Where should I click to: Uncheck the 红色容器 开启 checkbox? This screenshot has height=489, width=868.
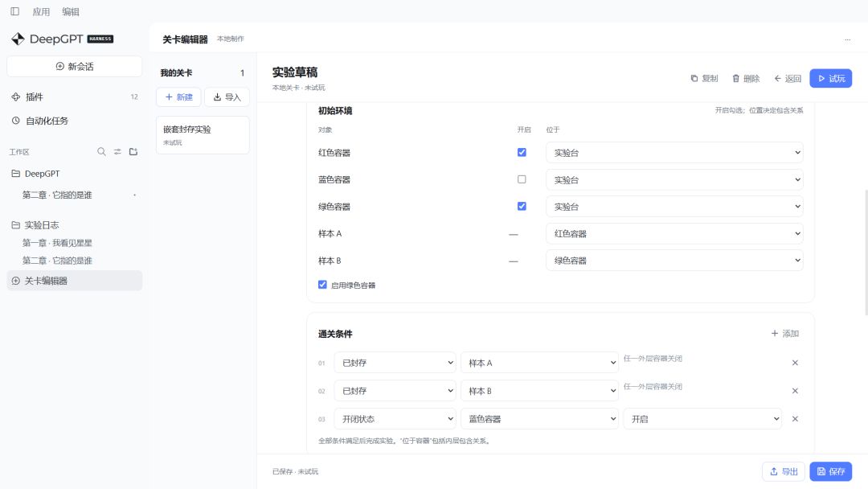coord(522,152)
